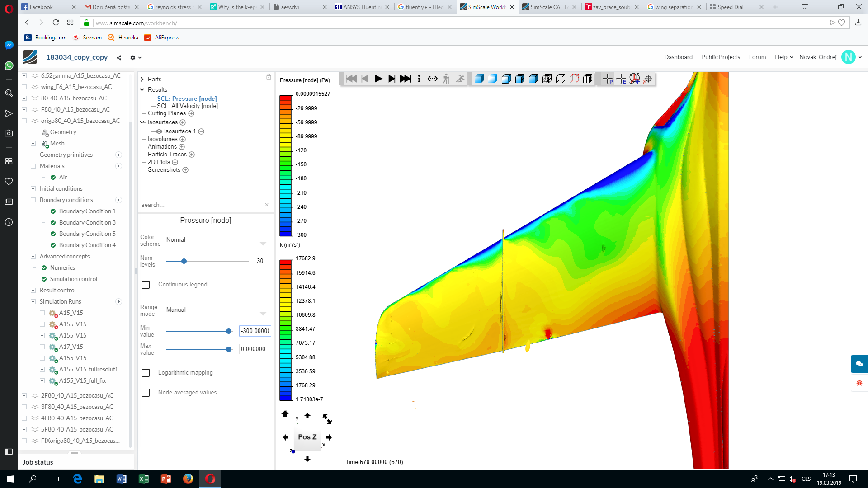Add a new Cutting Plane
The width and height of the screenshot is (868, 488).
191,113
